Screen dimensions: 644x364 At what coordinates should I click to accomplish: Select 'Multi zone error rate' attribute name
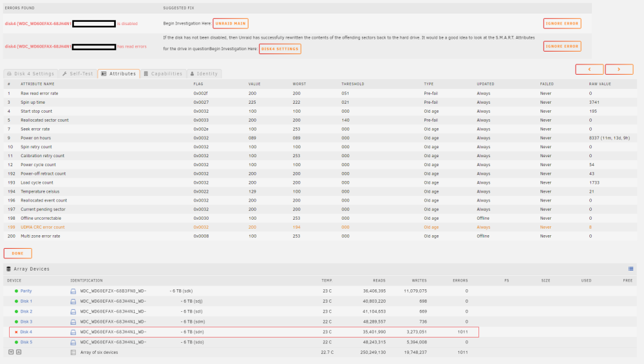click(x=40, y=236)
